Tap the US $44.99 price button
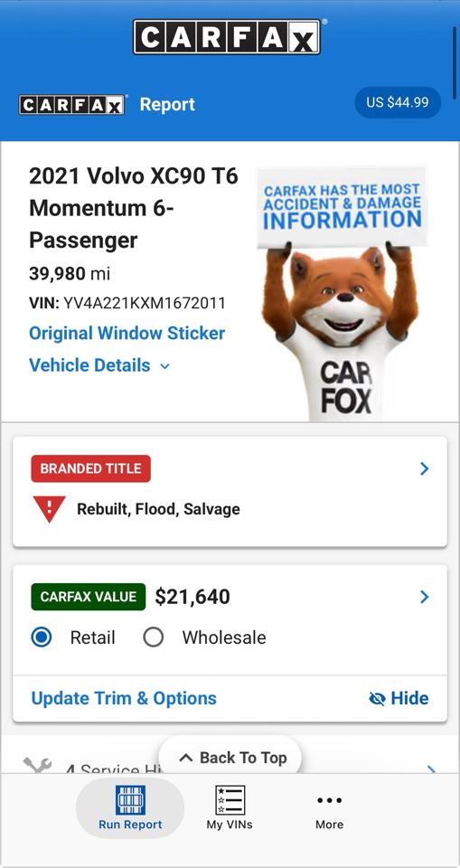Screen dimensions: 460x868 click(398, 102)
